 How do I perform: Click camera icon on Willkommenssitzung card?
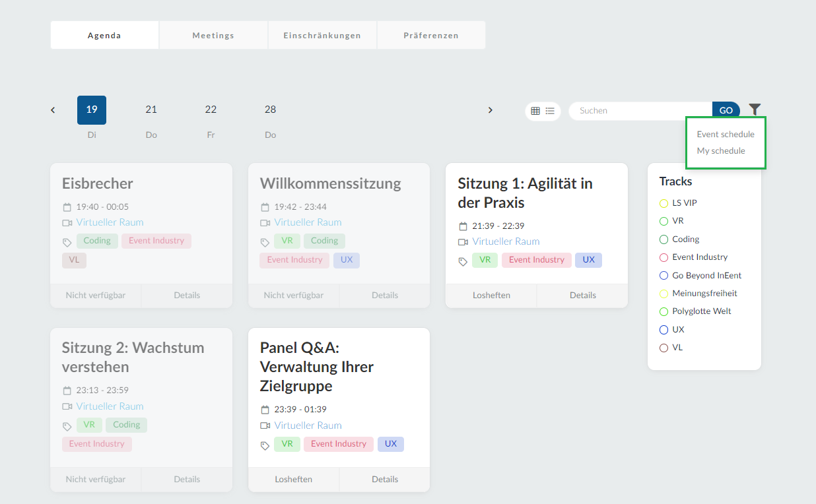pyautogui.click(x=265, y=223)
